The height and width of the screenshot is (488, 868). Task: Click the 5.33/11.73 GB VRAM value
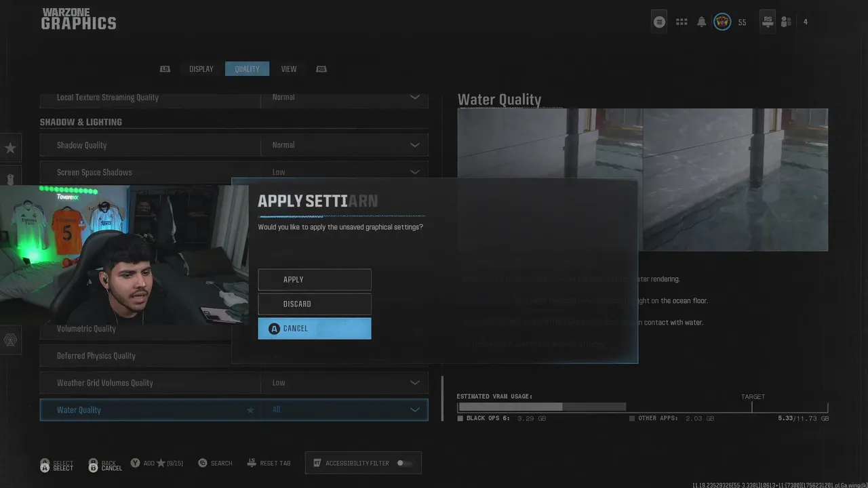pyautogui.click(x=804, y=419)
